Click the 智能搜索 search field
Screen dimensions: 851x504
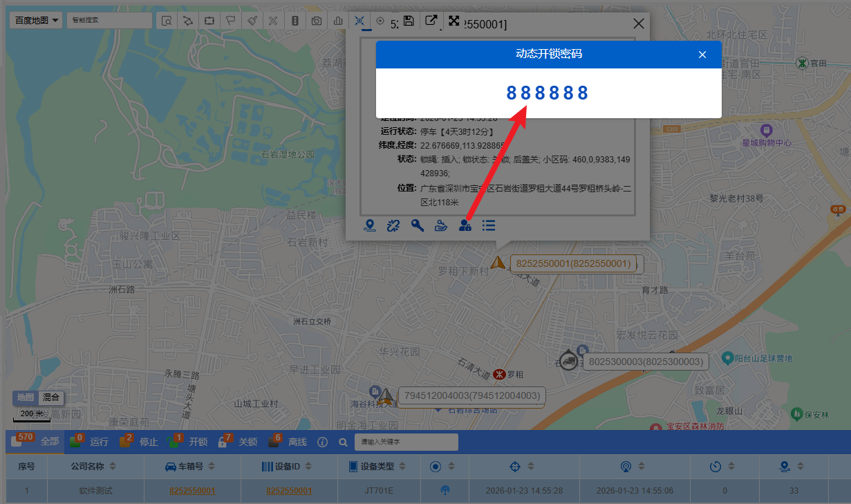(x=109, y=21)
